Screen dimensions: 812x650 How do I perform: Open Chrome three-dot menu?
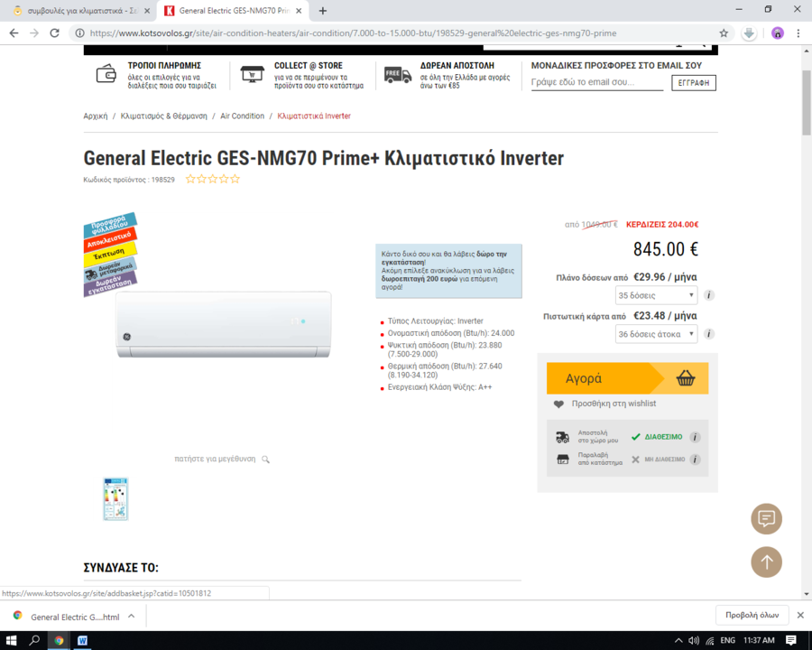tap(798, 33)
